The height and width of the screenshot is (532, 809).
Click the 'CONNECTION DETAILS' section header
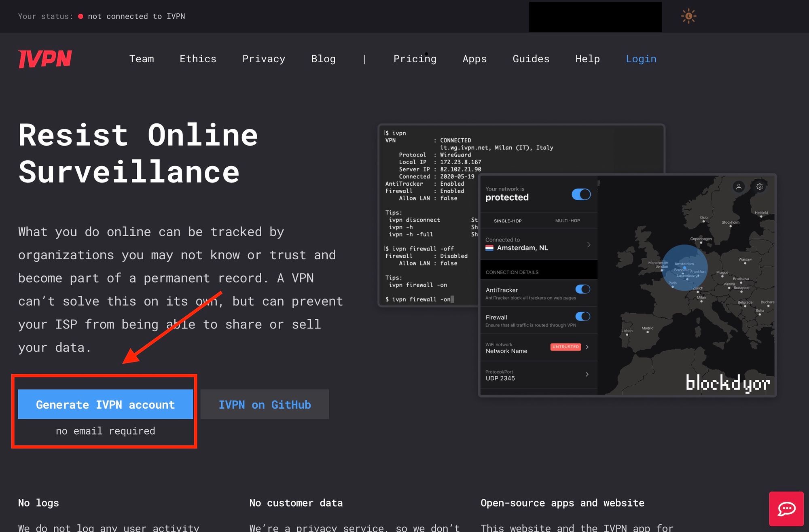point(512,272)
